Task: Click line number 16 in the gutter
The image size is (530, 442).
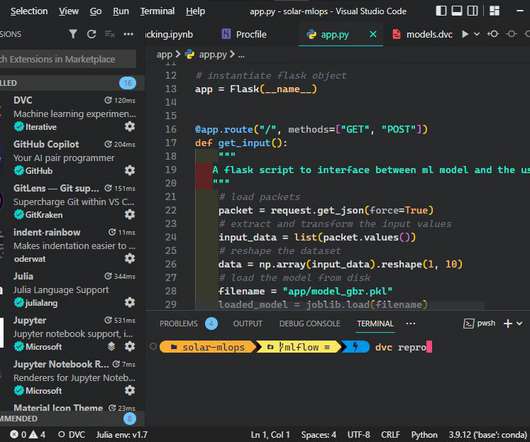Action: pos(171,129)
